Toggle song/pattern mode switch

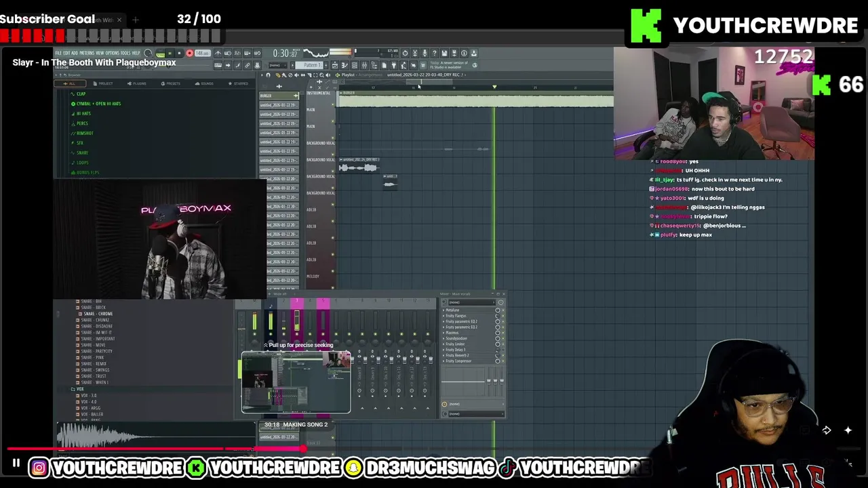(x=160, y=53)
